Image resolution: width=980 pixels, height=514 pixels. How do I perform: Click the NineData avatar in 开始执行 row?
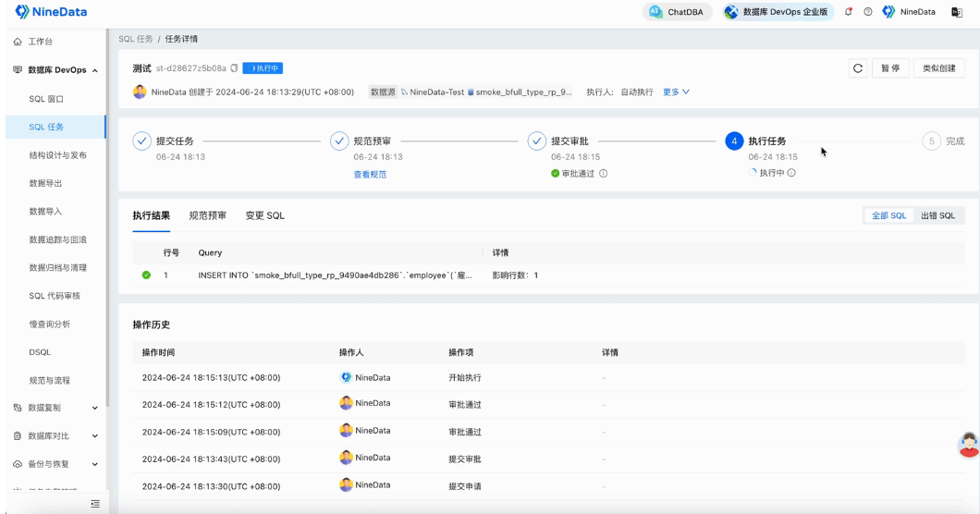pos(346,378)
